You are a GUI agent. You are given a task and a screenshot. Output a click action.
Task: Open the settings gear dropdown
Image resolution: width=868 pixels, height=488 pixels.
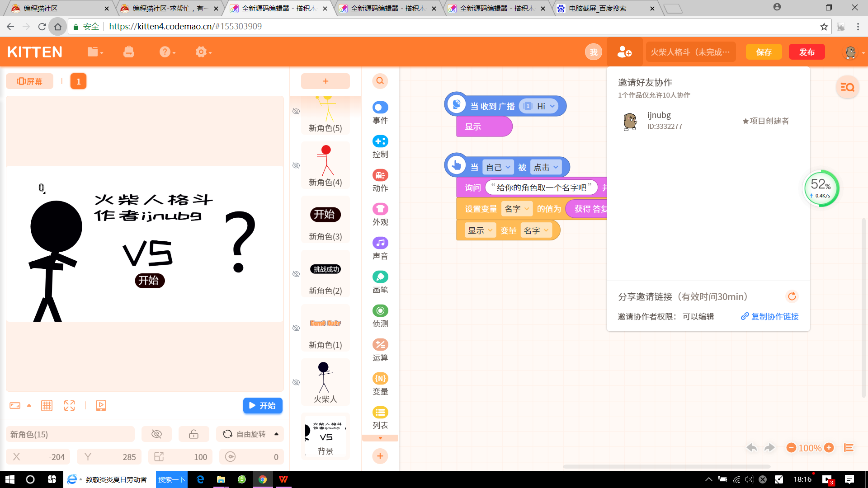point(203,52)
